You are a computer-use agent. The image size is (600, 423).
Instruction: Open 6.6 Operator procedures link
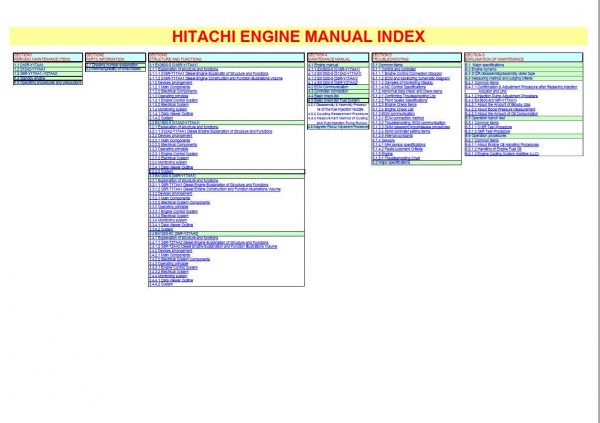(486, 136)
